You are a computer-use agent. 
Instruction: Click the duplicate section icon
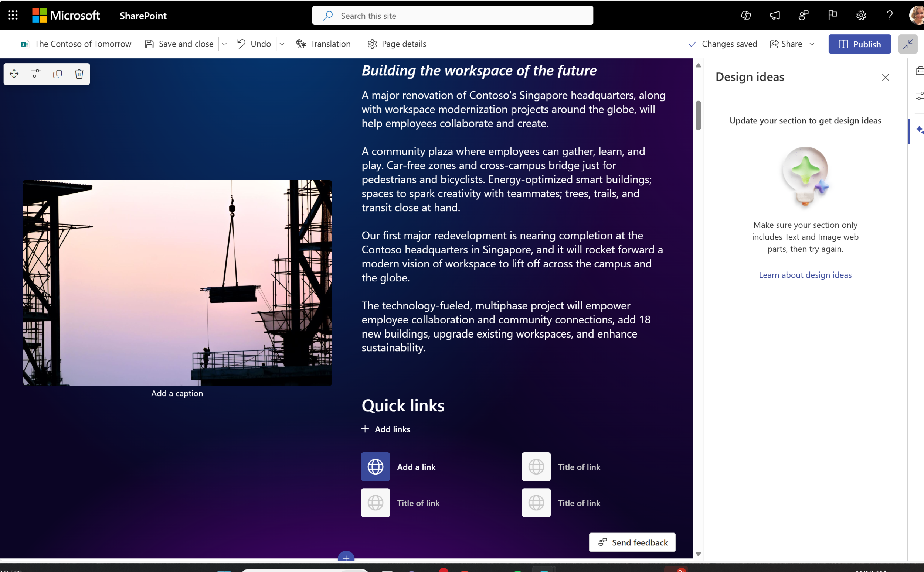pyautogui.click(x=57, y=73)
